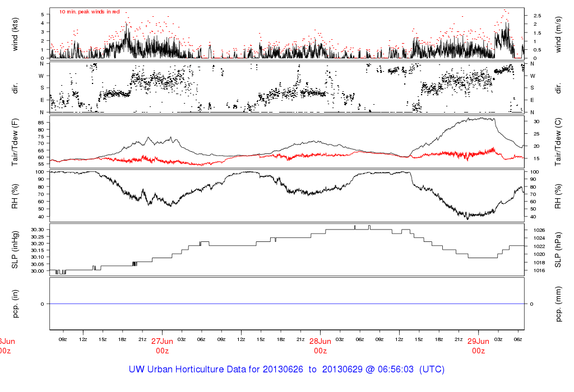
Task: Click the 85 tick on the Fahrenheit axis
Action: pyautogui.click(x=41, y=122)
